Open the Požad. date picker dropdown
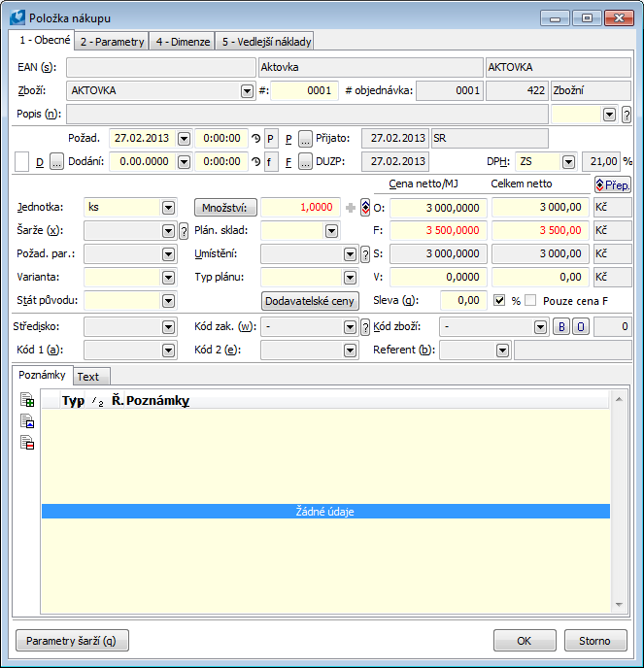 (x=184, y=139)
